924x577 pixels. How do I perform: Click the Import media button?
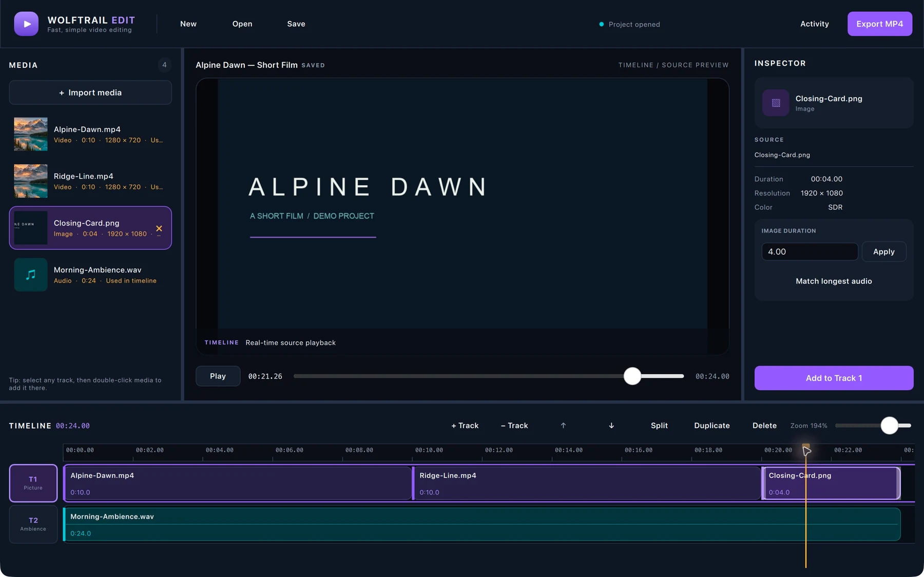click(90, 92)
